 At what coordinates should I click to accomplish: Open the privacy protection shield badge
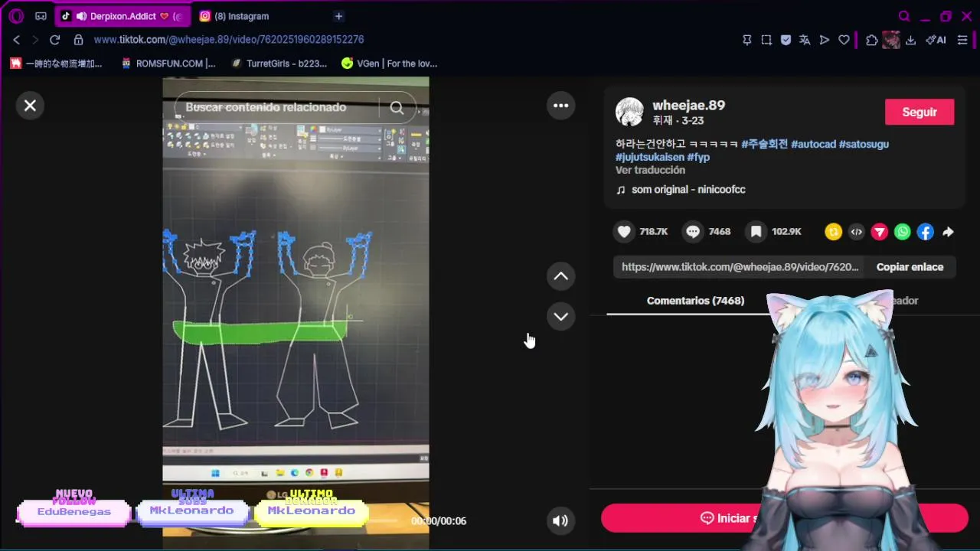pos(786,40)
